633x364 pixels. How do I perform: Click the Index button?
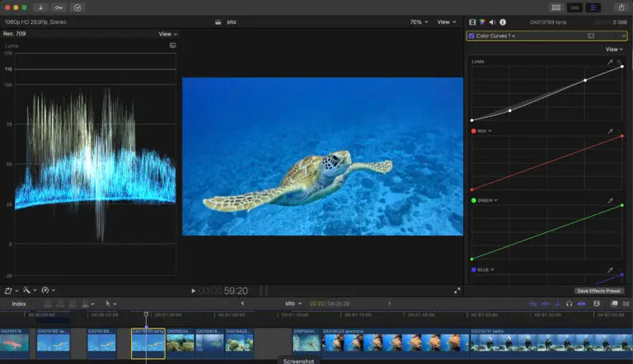(19, 304)
